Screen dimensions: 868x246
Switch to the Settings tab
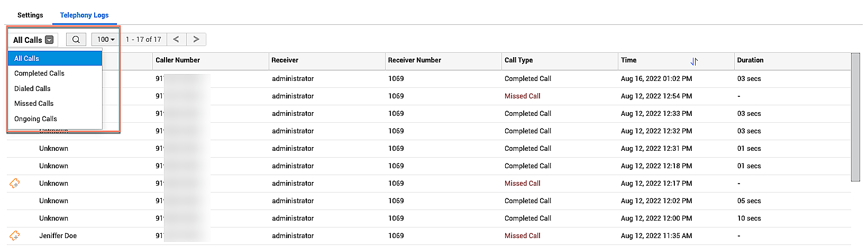point(30,15)
